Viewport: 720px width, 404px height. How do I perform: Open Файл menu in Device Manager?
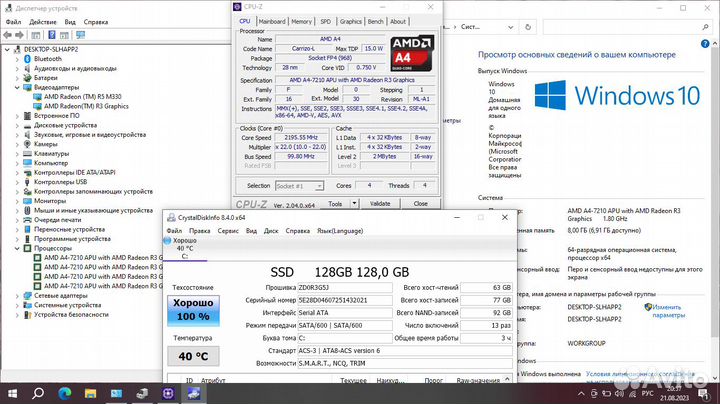pyautogui.click(x=13, y=22)
